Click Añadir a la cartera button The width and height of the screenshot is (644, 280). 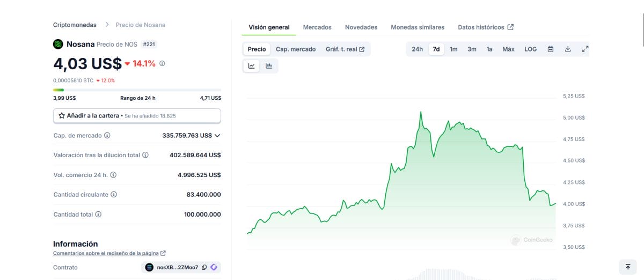[x=137, y=115]
